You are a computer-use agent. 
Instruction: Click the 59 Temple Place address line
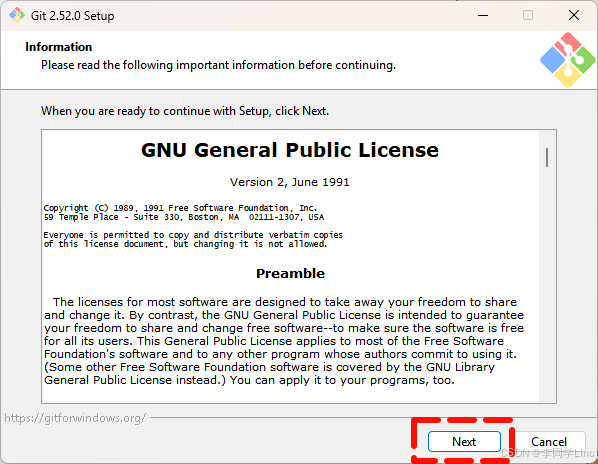pos(183,217)
